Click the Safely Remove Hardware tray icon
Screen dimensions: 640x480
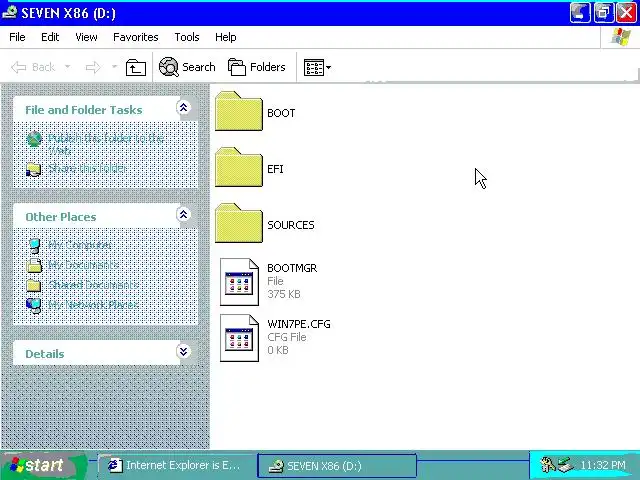click(566, 464)
